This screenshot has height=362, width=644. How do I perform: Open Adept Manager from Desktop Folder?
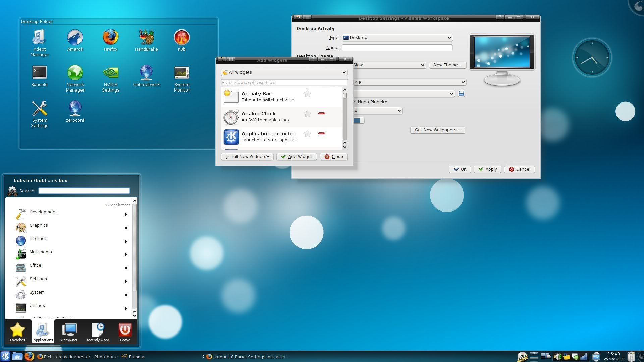point(40,43)
